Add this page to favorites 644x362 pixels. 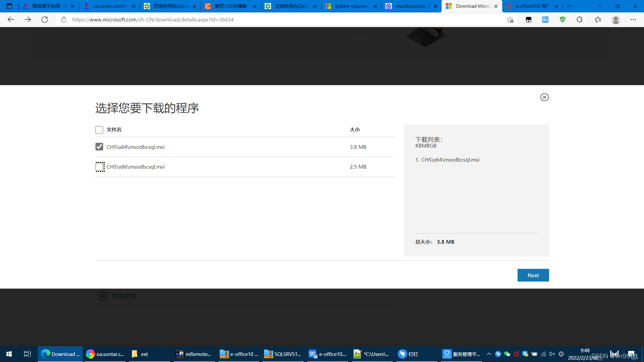point(510,19)
